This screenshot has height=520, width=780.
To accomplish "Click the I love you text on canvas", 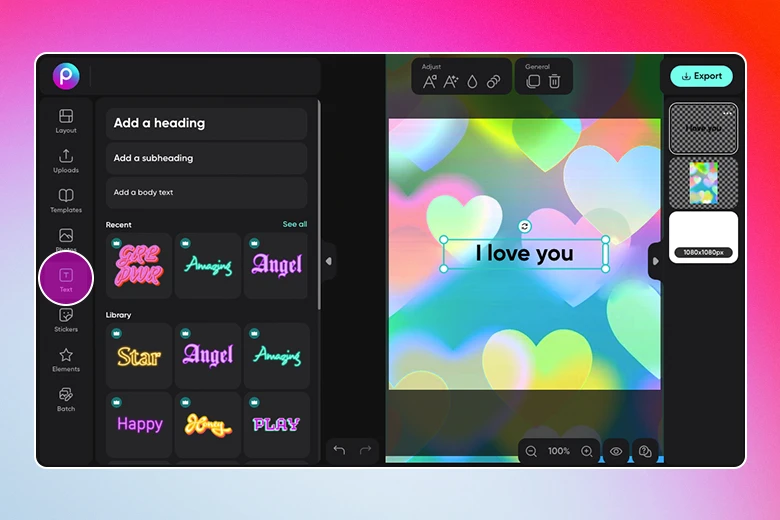I will pos(524,254).
